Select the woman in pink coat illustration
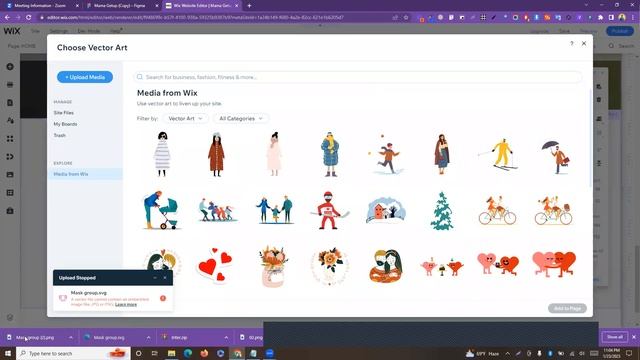Screen dimensions: 640x360 tap(274, 154)
